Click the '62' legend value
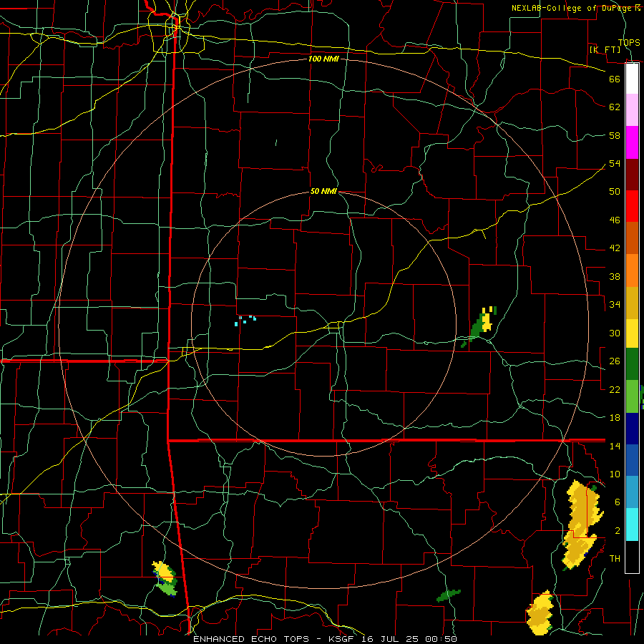 pos(615,107)
